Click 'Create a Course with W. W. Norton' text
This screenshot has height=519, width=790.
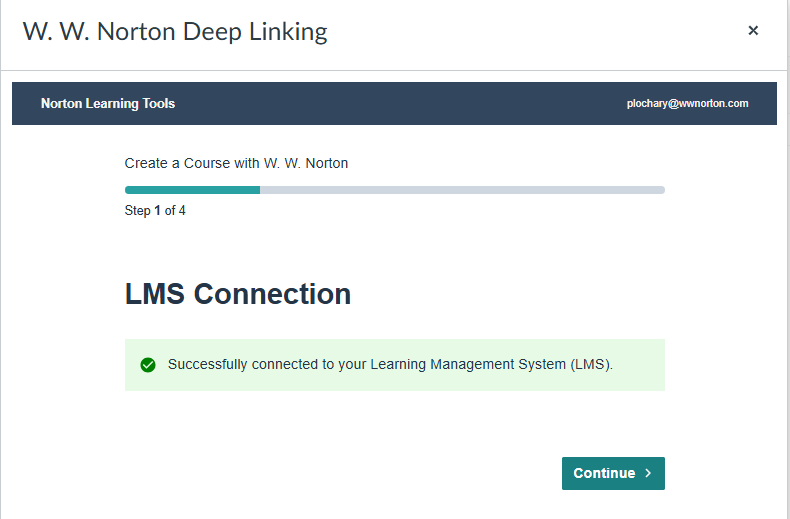click(x=236, y=163)
